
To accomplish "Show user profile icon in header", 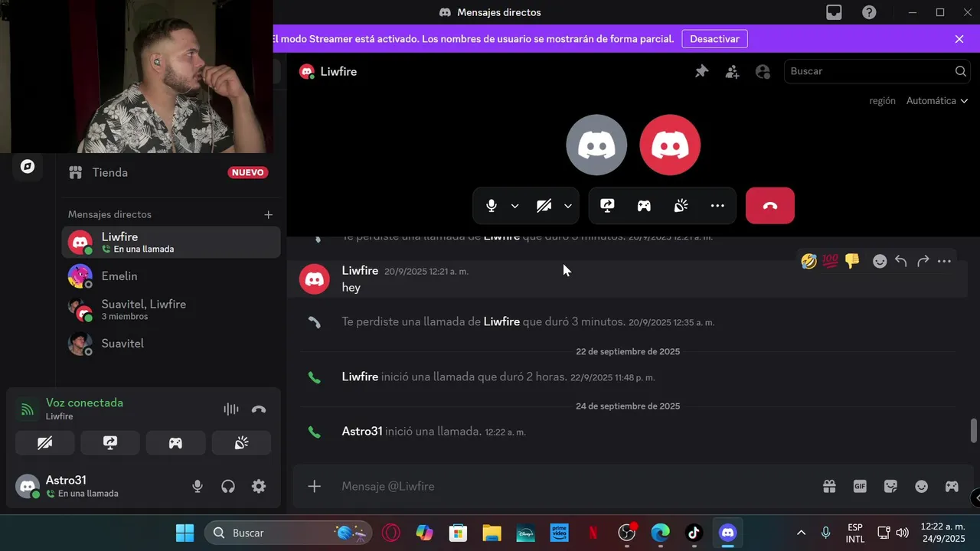I will pos(763,71).
